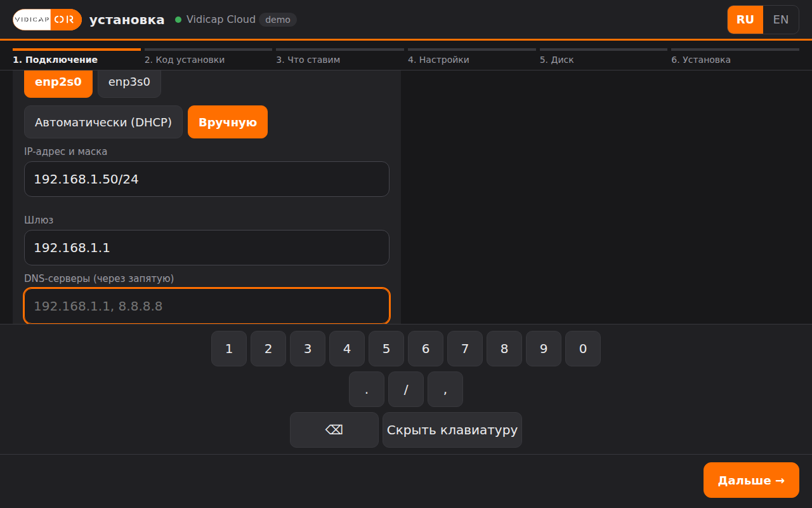Click the Vidicap OR logo
Viewport: 812px width, 508px height.
pyautogui.click(x=47, y=20)
